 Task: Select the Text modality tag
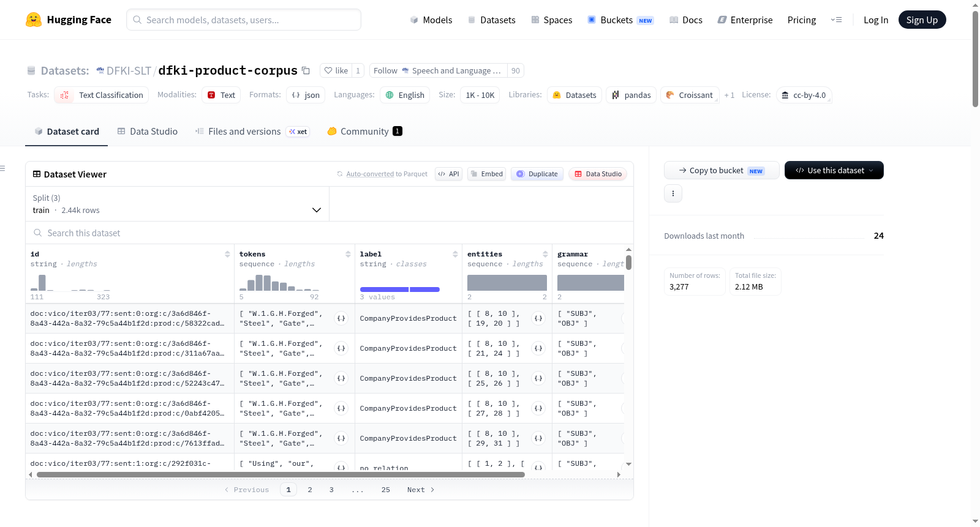221,95
